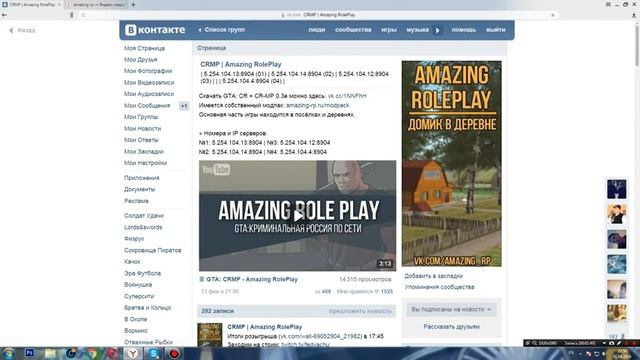Switch to the second browser tab
640x360 pixels.
96,4
